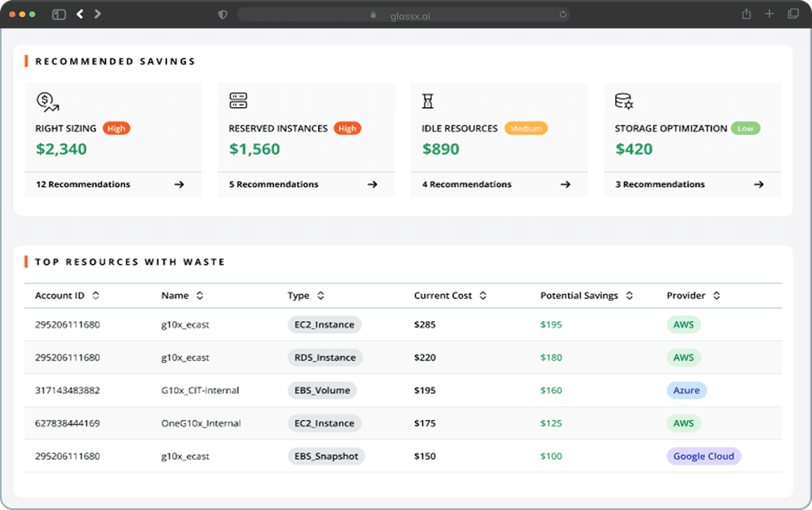
Task: Click the Google Cloud provider tag
Action: (703, 456)
